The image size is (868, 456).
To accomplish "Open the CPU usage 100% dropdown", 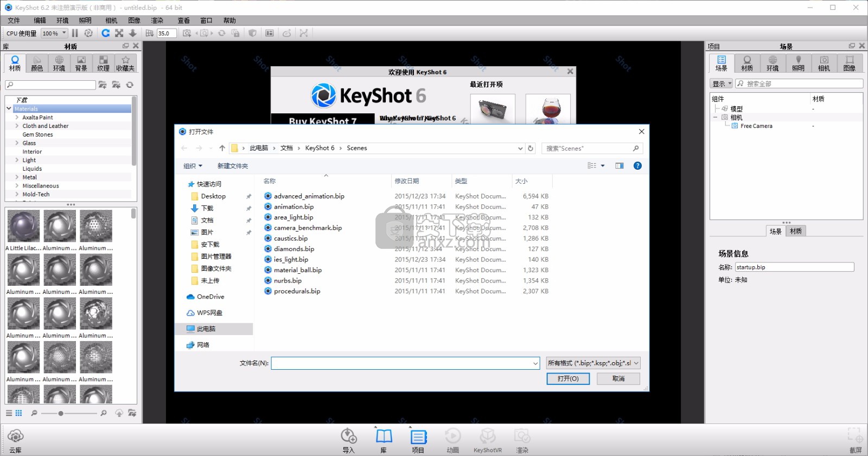I will click(x=54, y=33).
